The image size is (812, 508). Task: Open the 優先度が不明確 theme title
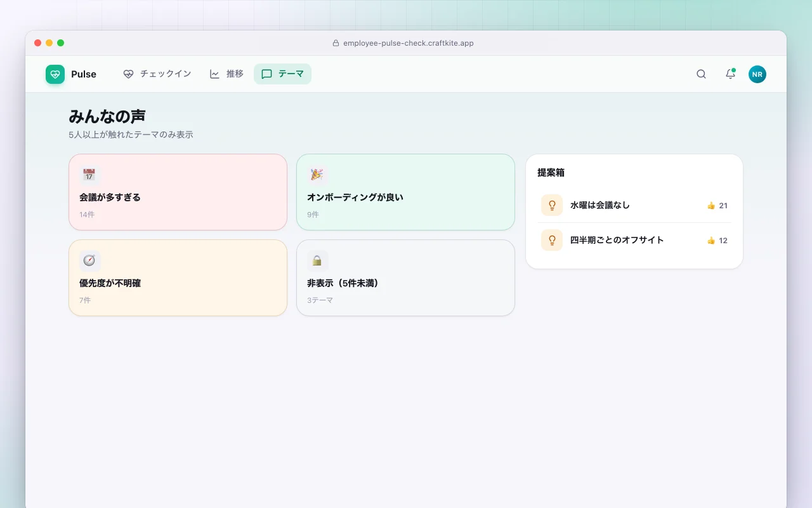(110, 283)
